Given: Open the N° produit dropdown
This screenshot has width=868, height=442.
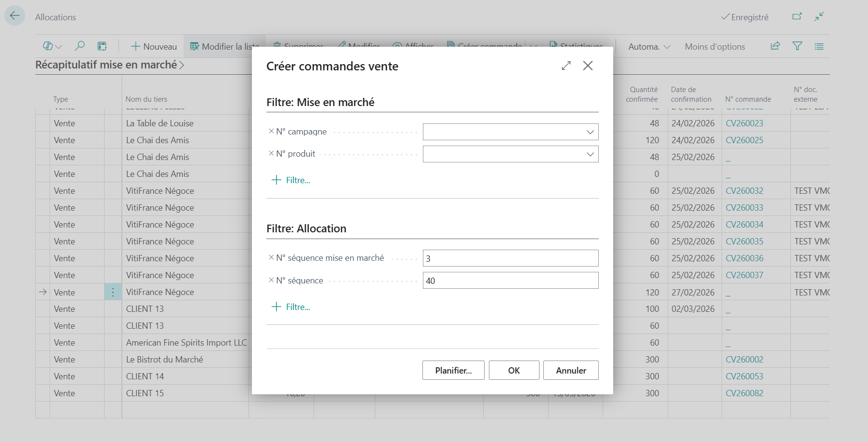Looking at the screenshot, I should click(590, 154).
